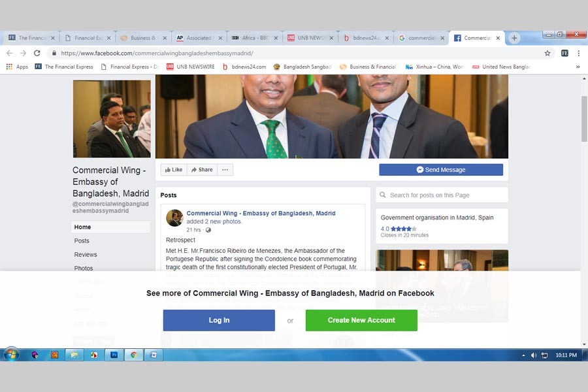Click the browser reload page icon
The image size is (588, 392).
coord(37,53)
